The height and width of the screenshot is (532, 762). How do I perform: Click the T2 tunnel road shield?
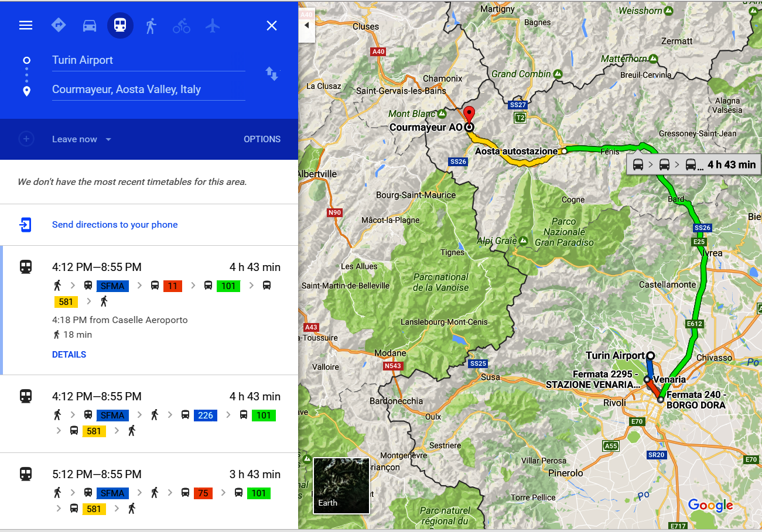[520, 118]
